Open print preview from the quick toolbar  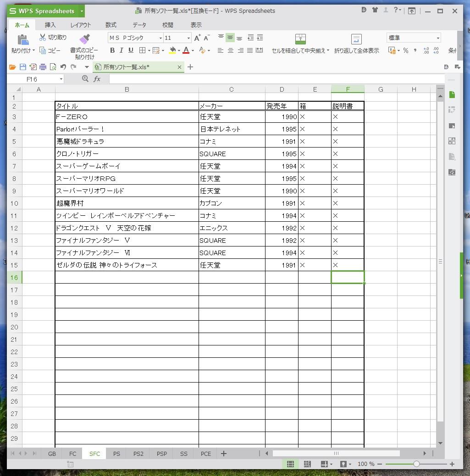pyautogui.click(x=53, y=67)
